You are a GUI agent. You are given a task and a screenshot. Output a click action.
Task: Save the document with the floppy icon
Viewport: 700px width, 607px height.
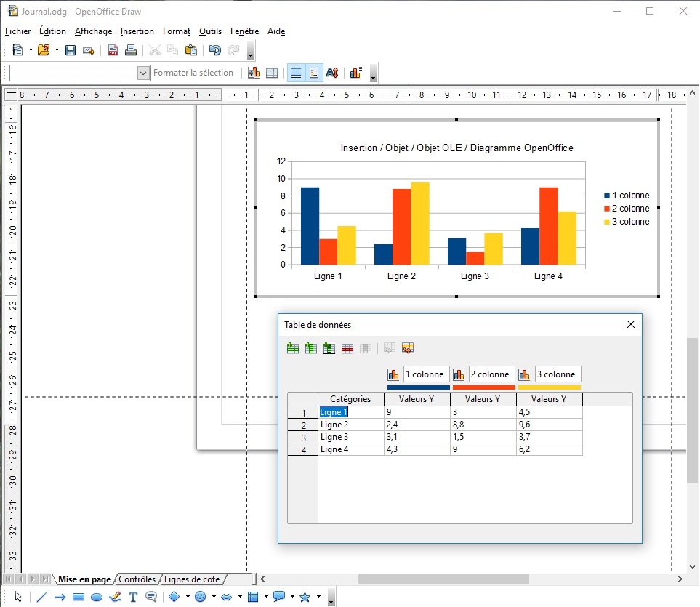[x=70, y=50]
